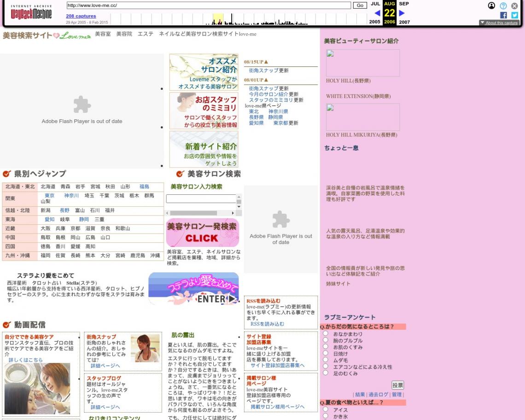Click the second Flash plugin placeholder
This screenshot has width=525, height=420.
280,229
